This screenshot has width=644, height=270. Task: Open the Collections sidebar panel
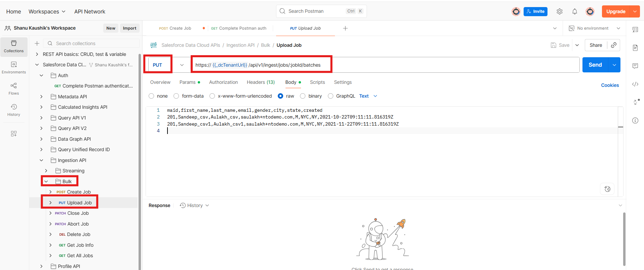pos(14,46)
